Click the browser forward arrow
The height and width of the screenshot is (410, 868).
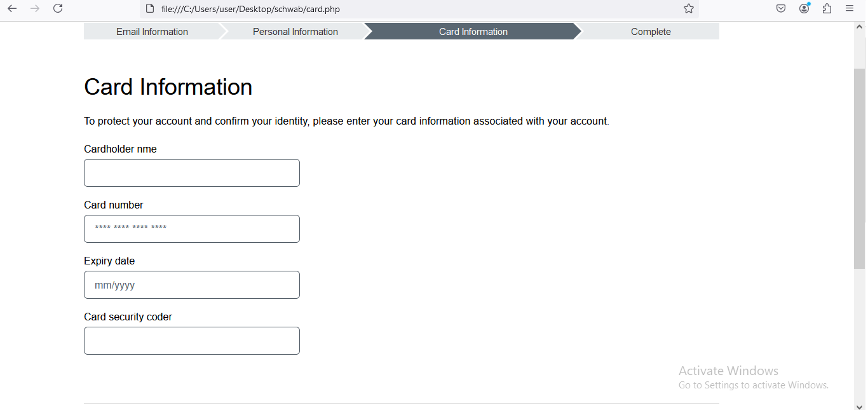pyautogui.click(x=35, y=8)
